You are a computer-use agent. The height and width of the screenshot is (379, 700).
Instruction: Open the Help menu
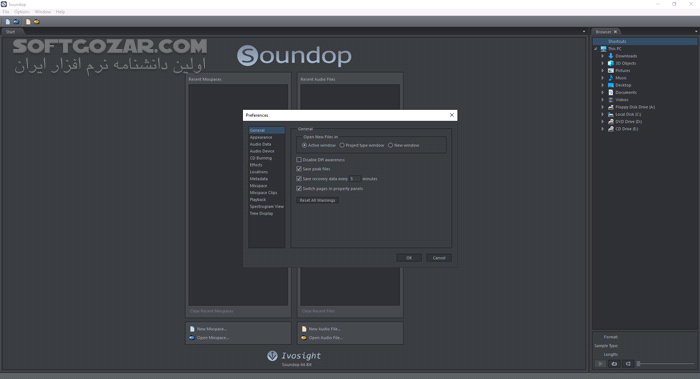(60, 12)
